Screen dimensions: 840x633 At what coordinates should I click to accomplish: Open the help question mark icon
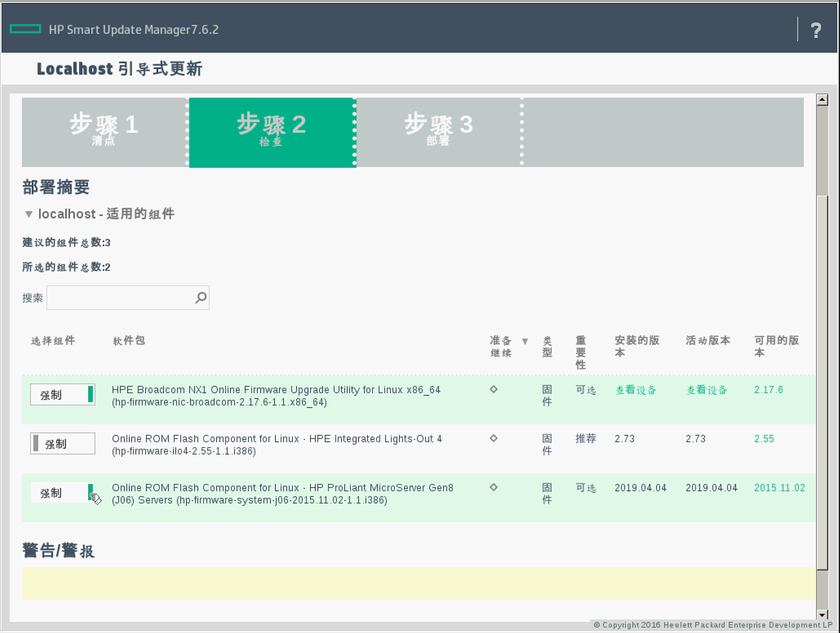816,30
